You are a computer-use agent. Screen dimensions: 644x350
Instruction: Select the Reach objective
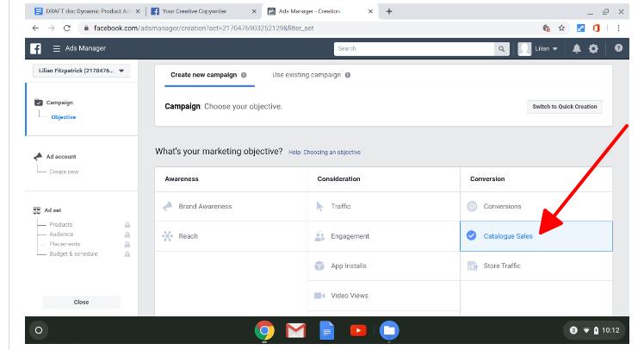point(232,236)
